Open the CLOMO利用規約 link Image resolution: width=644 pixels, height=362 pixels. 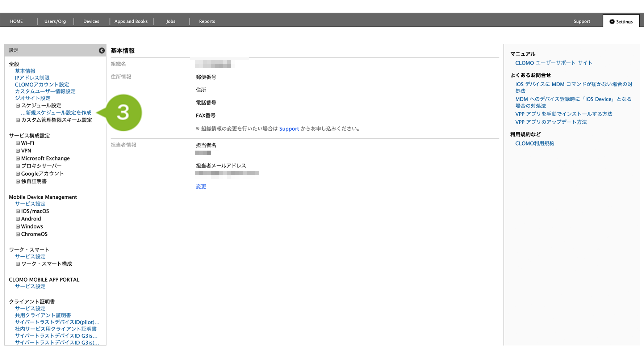[x=535, y=144]
